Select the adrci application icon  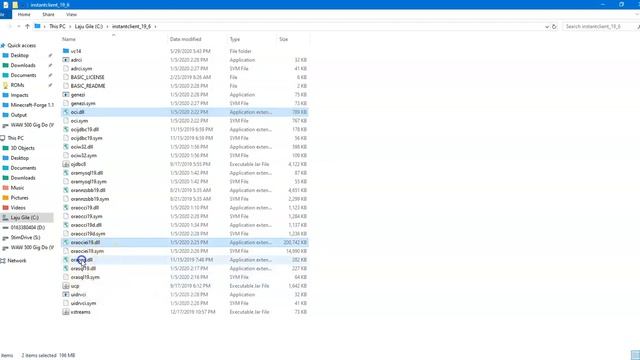click(x=66, y=60)
